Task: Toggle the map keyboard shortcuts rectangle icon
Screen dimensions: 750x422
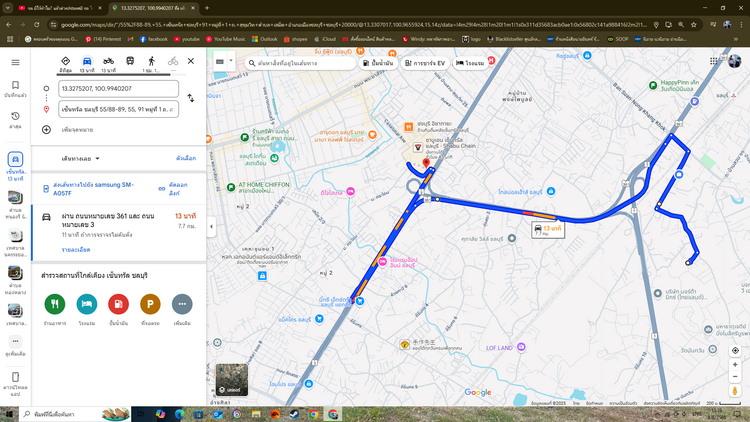Action: [x=220, y=61]
